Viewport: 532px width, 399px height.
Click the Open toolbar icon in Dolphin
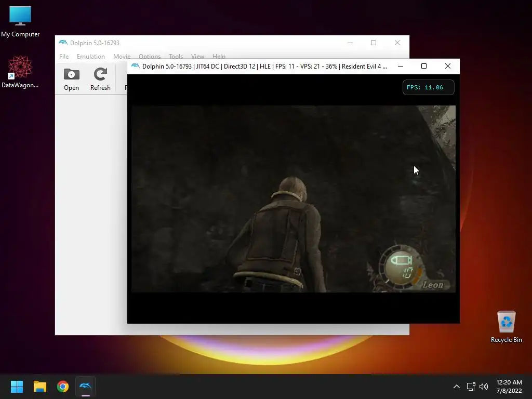71,79
